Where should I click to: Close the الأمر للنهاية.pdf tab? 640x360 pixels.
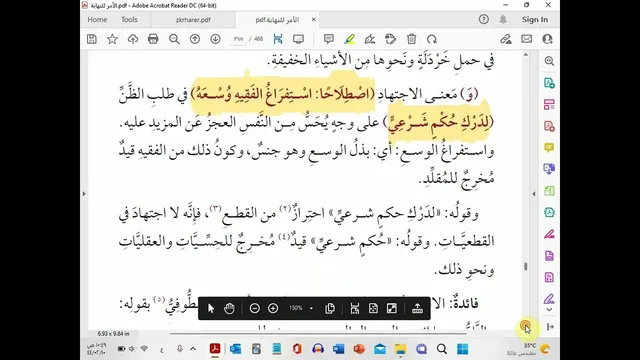point(313,20)
